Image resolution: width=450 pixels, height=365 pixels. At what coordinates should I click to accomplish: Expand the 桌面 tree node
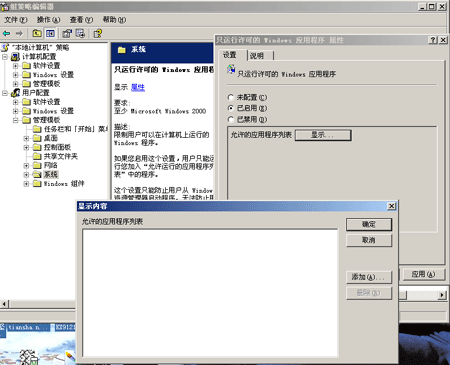click(26, 138)
